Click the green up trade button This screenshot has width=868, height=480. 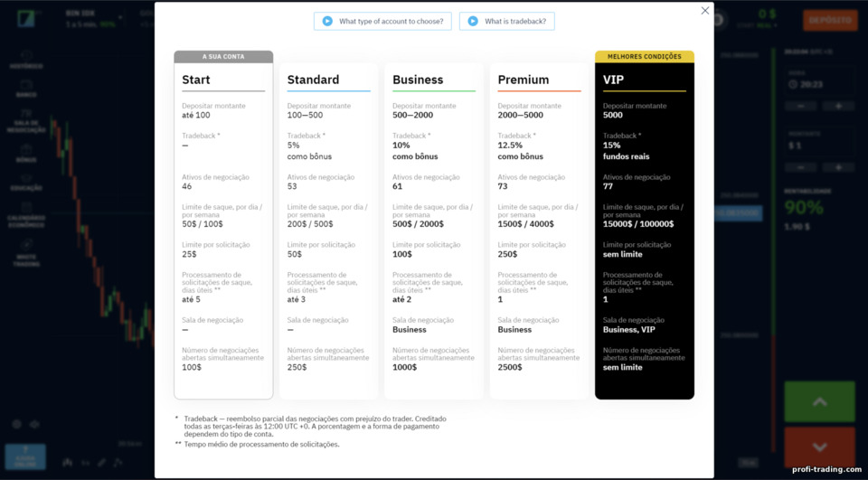coord(819,401)
